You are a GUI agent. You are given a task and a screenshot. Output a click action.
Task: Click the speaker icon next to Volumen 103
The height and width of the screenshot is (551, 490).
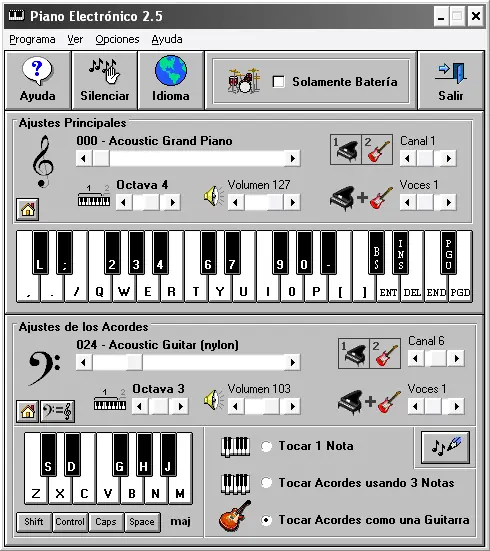pyautogui.click(x=214, y=400)
